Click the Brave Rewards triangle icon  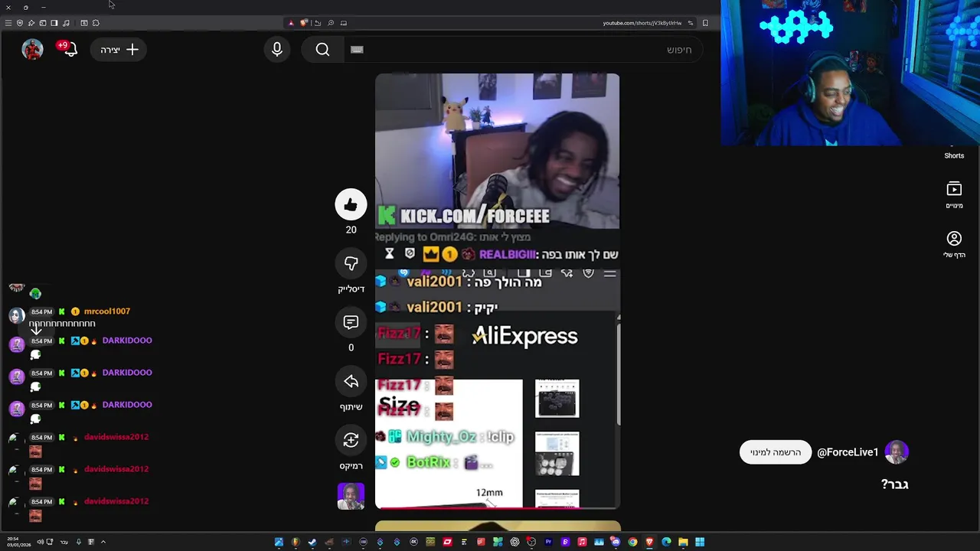click(291, 23)
